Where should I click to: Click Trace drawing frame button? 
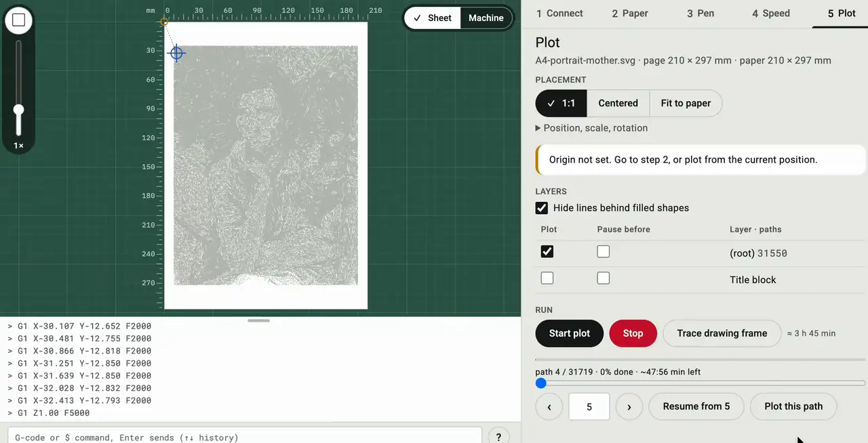pyautogui.click(x=722, y=333)
